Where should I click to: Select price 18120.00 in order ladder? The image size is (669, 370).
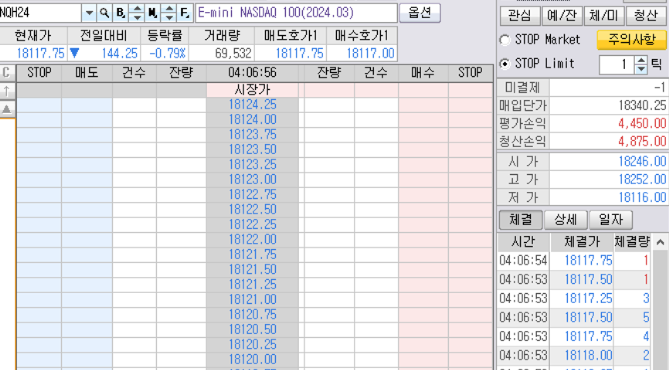252,359
